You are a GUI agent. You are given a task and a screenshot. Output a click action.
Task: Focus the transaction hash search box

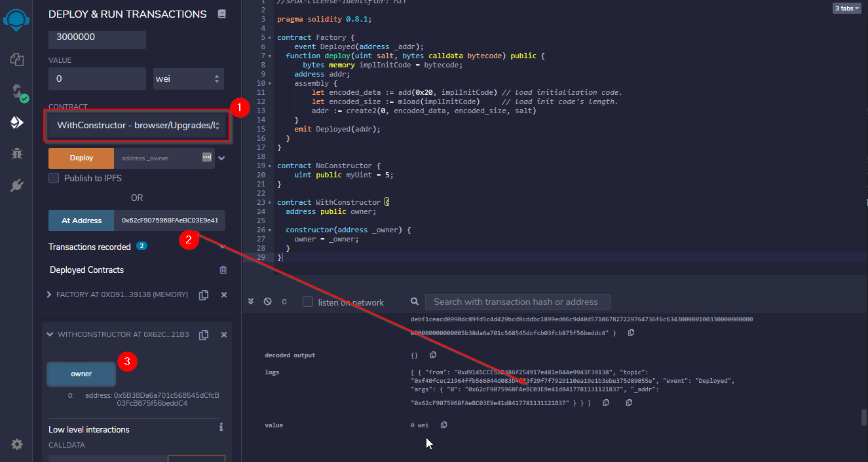(518, 302)
